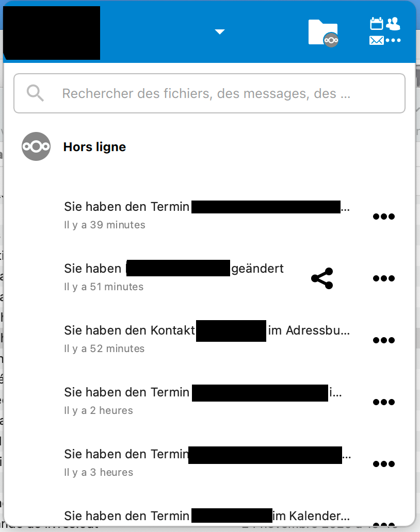The height and width of the screenshot is (532, 420).
Task: Open the Nextcloud files folder icon
Action: [324, 31]
